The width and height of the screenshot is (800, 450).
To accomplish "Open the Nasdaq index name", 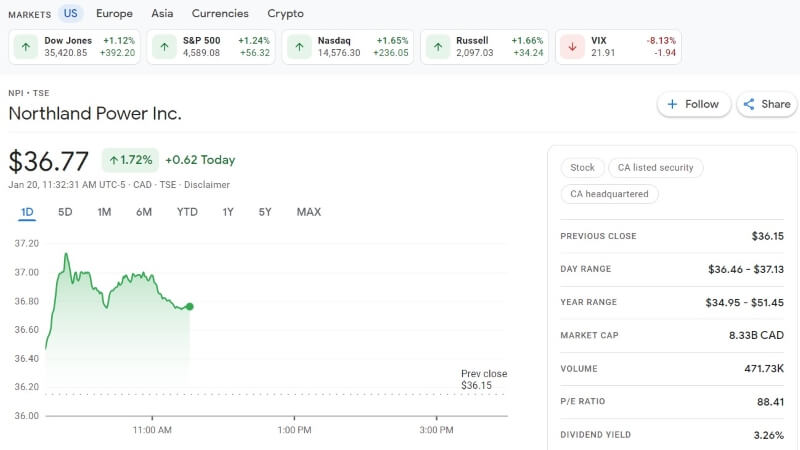I will click(x=334, y=40).
